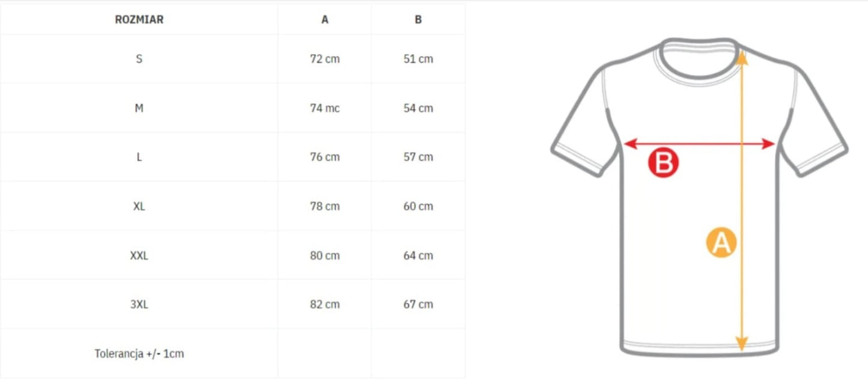Click the orange vertical arrow's bottom tip

point(742,346)
